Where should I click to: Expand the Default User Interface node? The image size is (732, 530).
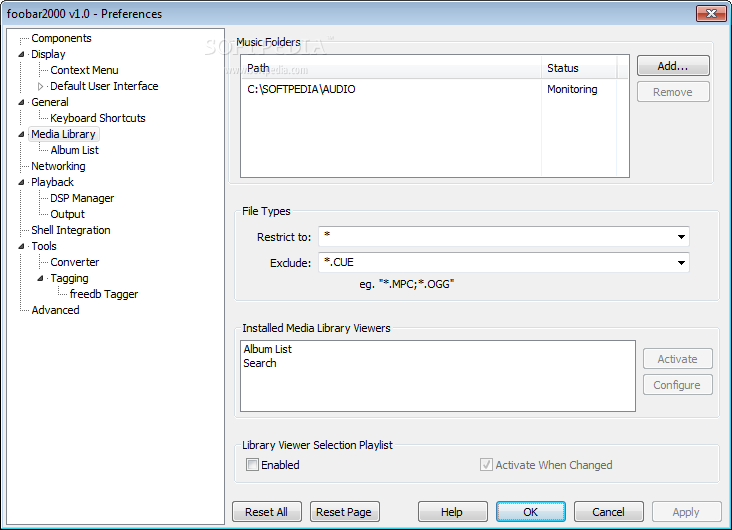click(40, 86)
